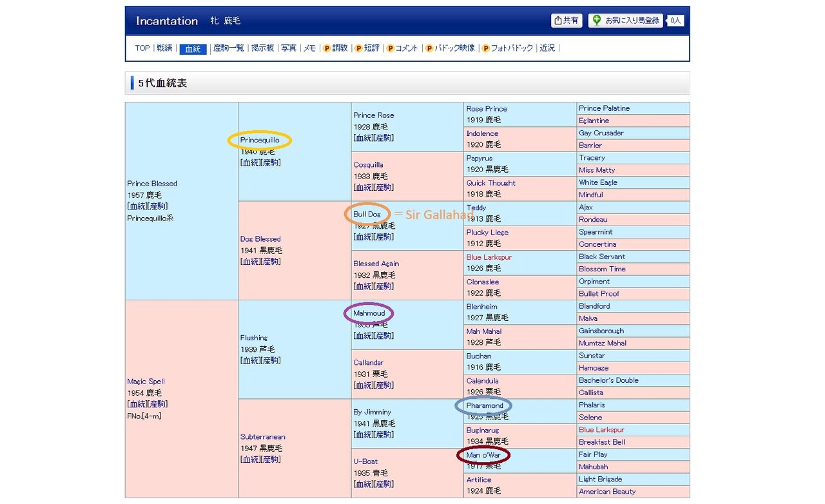825x504 pixels.
Task: Click the share icon in the header
Action: [x=558, y=21]
